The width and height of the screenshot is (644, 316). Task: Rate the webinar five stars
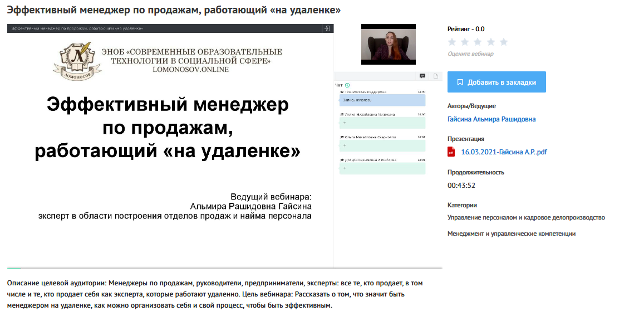click(504, 42)
